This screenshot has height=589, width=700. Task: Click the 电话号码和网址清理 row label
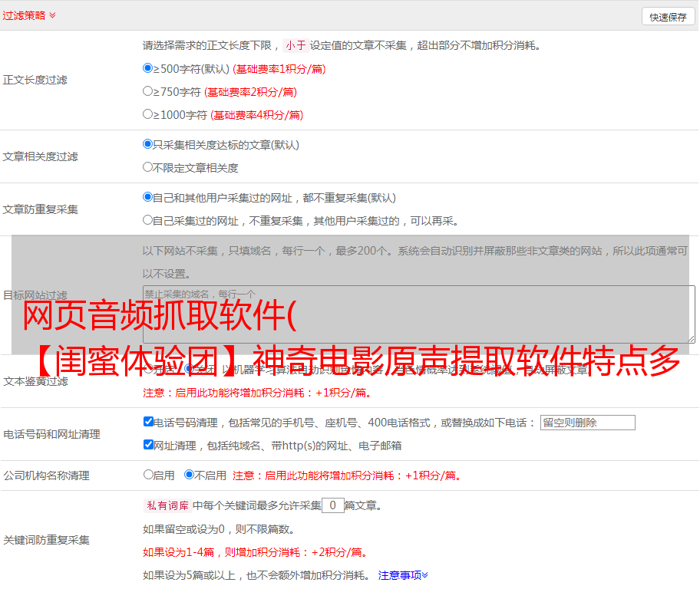click(51, 434)
